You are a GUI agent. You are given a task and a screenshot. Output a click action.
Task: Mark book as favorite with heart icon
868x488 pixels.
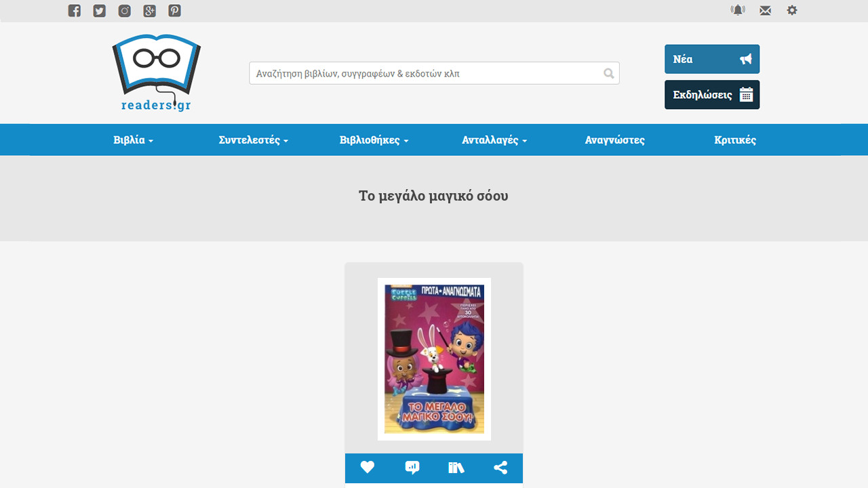pyautogui.click(x=368, y=467)
